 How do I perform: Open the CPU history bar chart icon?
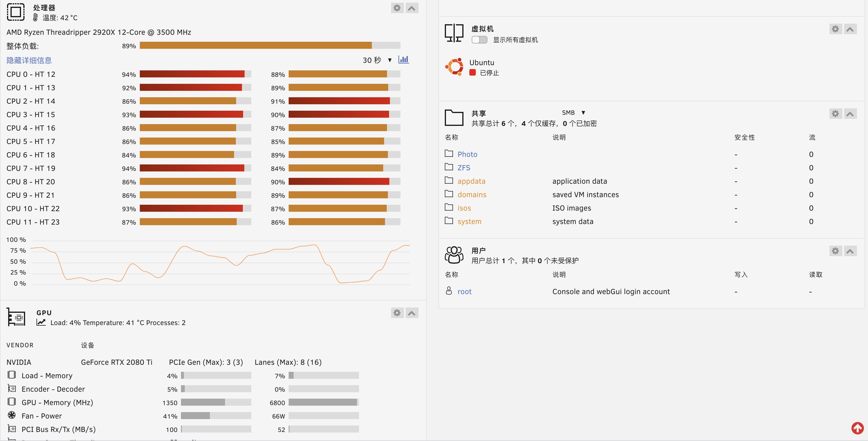pos(403,59)
